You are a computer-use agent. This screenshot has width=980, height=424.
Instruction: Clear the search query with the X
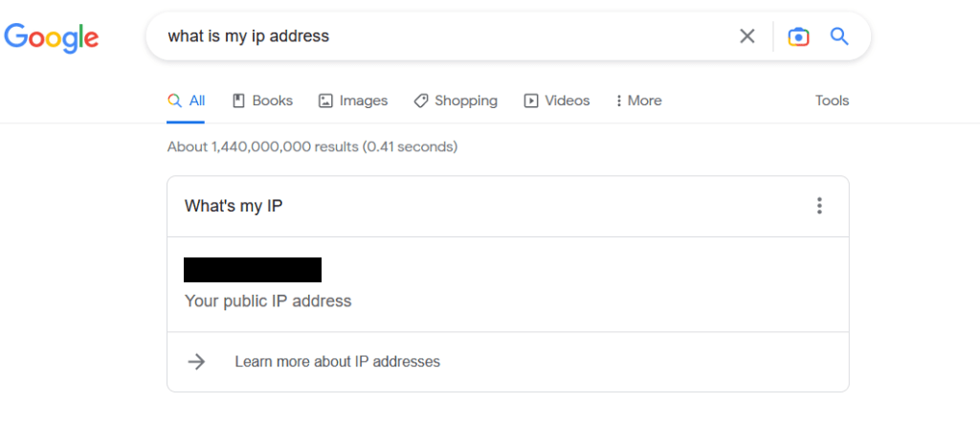(x=747, y=36)
